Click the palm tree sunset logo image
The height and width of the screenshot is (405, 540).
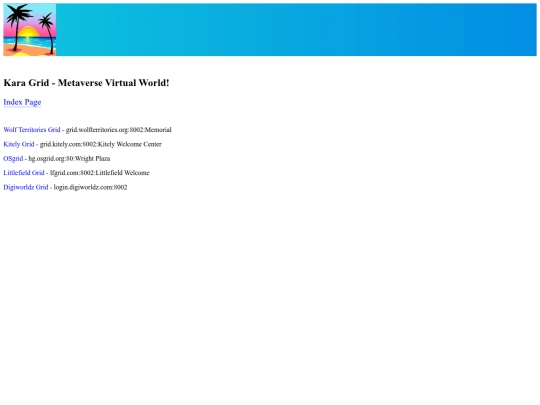pyautogui.click(x=30, y=30)
